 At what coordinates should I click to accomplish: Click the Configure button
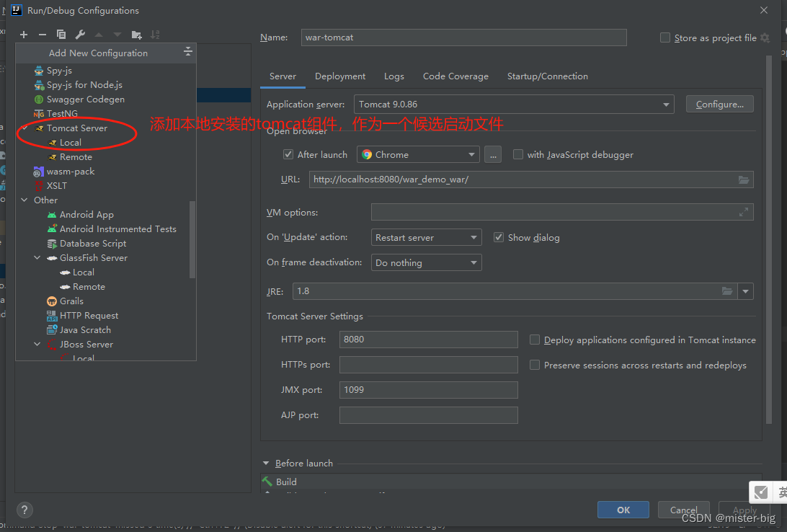(x=719, y=103)
